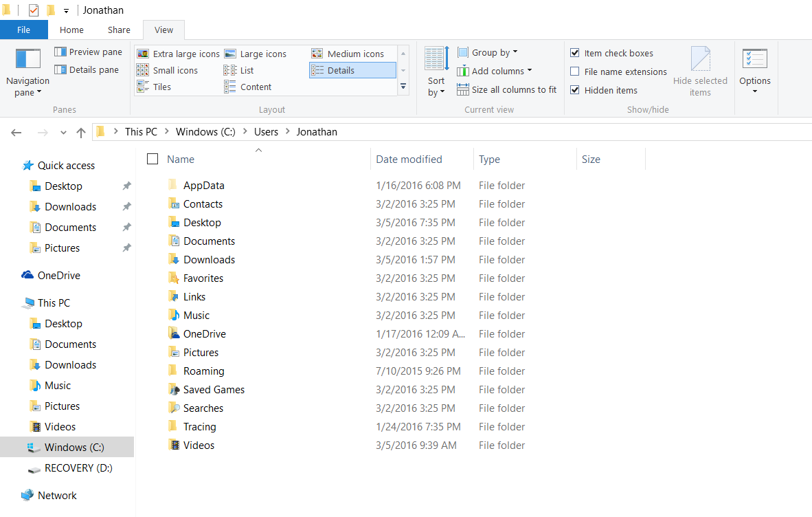This screenshot has width=812, height=517.
Task: Go up one folder level
Action: (81, 133)
